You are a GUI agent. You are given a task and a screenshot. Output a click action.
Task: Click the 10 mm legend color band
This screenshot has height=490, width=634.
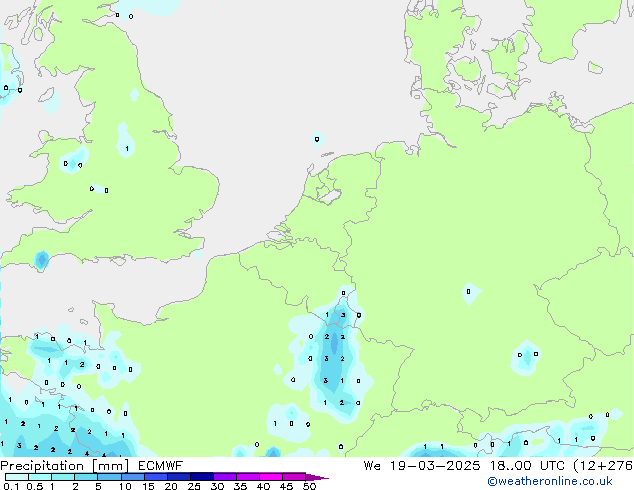(134, 477)
